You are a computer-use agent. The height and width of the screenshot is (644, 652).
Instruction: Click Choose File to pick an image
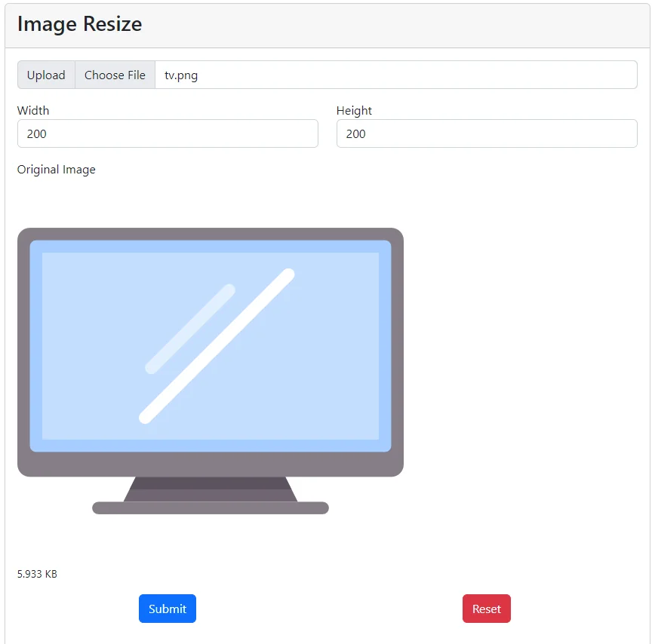[x=115, y=75]
